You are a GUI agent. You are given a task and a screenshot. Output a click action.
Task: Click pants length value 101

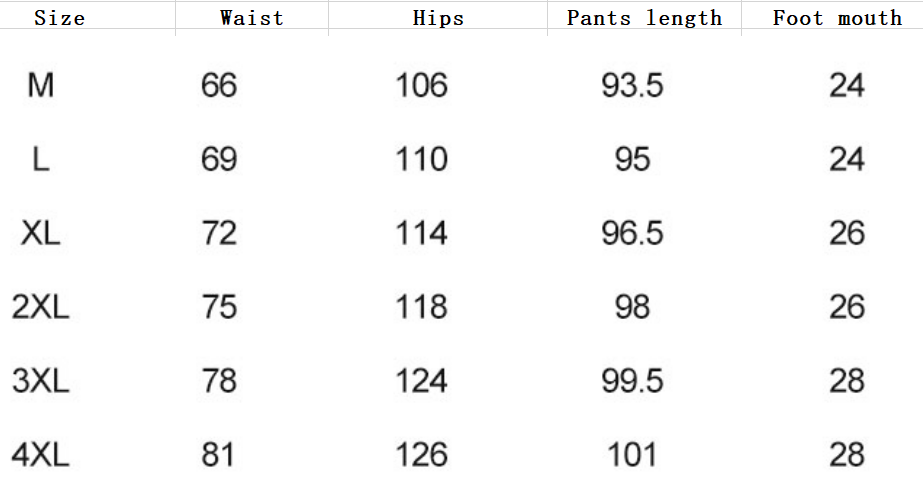tap(632, 455)
